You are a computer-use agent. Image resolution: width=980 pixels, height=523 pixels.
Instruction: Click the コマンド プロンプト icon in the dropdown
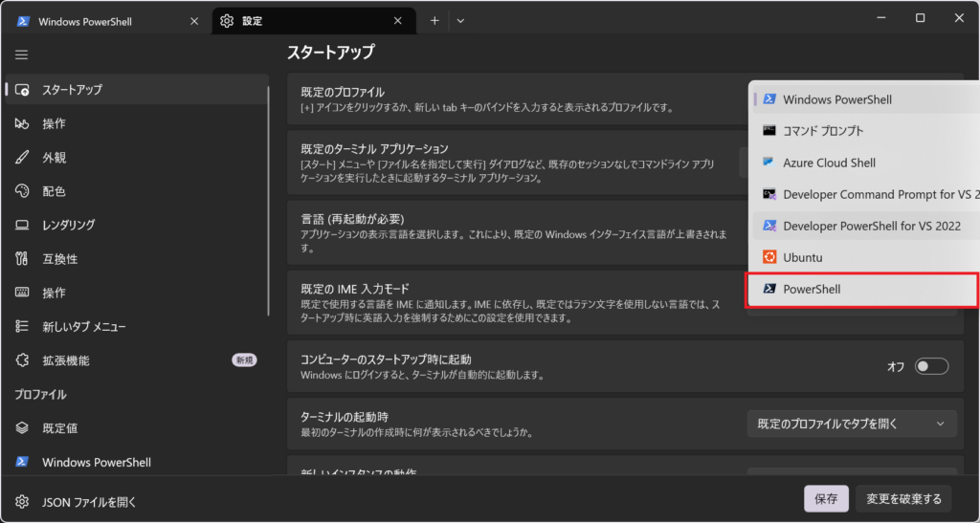pyautogui.click(x=769, y=130)
